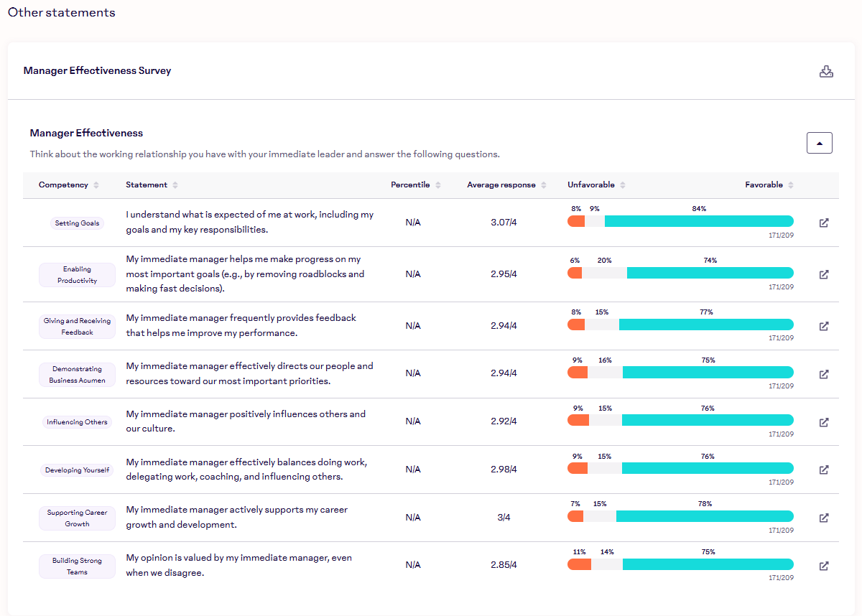This screenshot has width=862, height=616.
Task: Click the Setting Goals competency tag
Action: click(x=77, y=223)
